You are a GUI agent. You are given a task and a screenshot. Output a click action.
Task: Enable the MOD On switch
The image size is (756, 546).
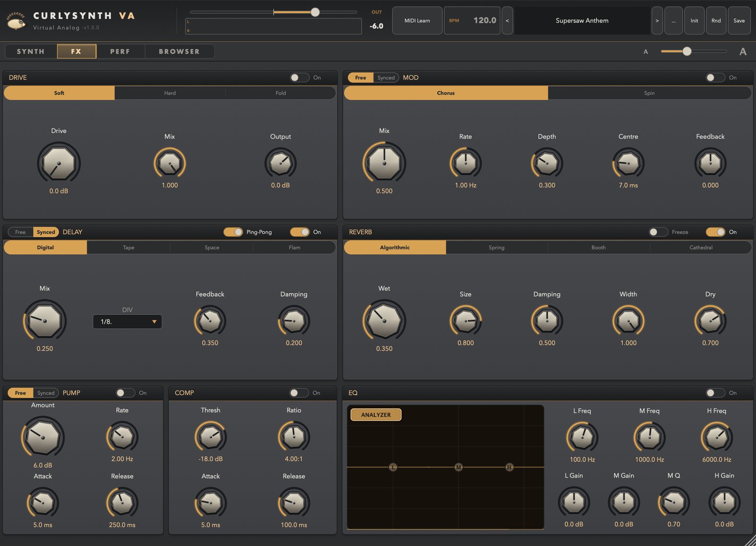pyautogui.click(x=715, y=78)
